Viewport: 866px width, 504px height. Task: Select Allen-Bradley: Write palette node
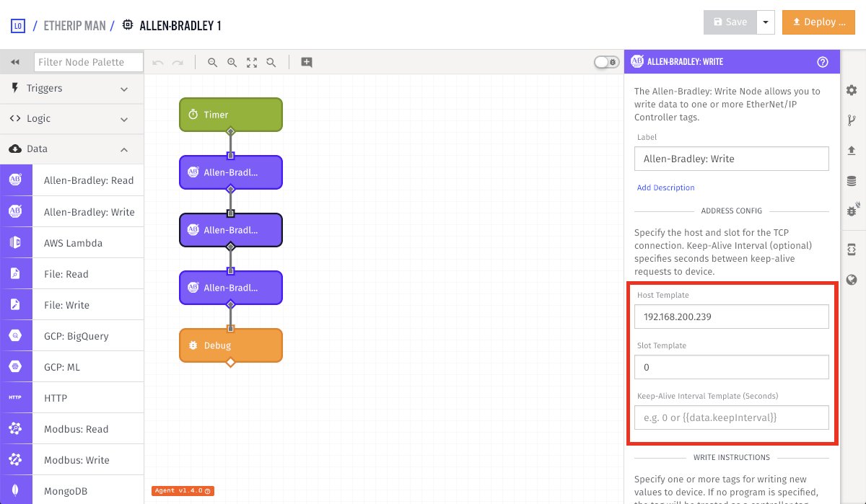(x=72, y=212)
